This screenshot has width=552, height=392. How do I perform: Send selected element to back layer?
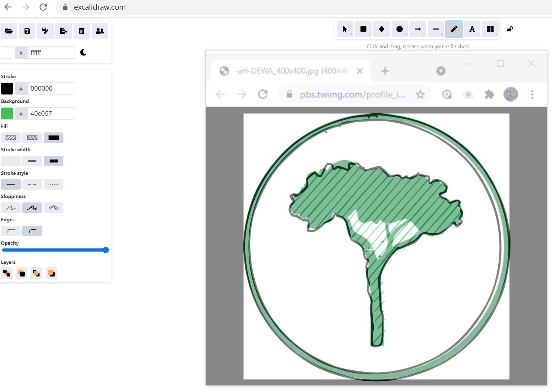click(7, 273)
